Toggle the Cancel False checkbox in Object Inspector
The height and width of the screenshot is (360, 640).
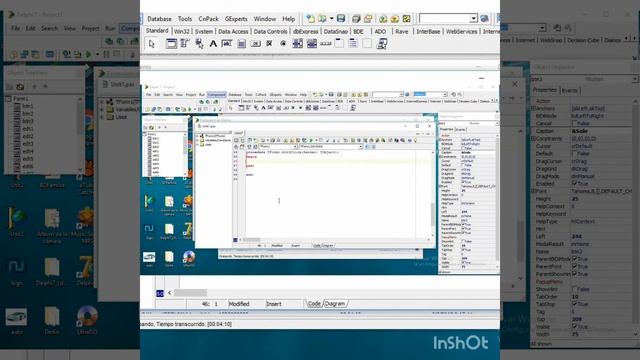tap(575, 123)
